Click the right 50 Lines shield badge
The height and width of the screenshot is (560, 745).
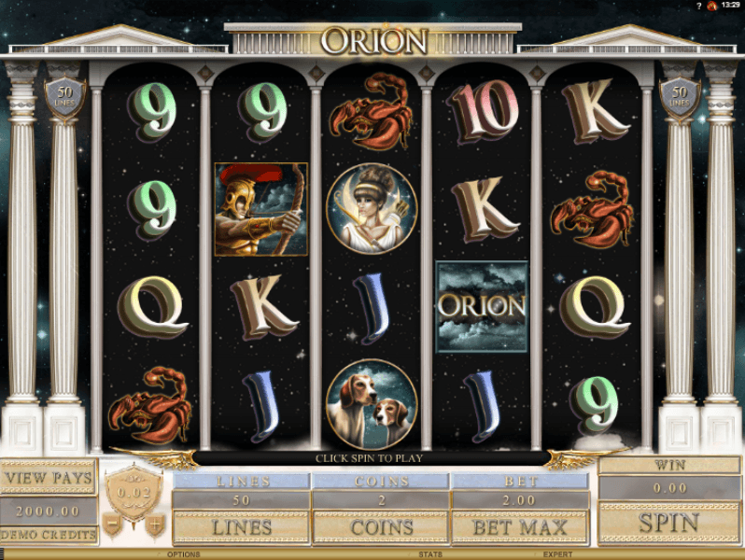coord(680,97)
